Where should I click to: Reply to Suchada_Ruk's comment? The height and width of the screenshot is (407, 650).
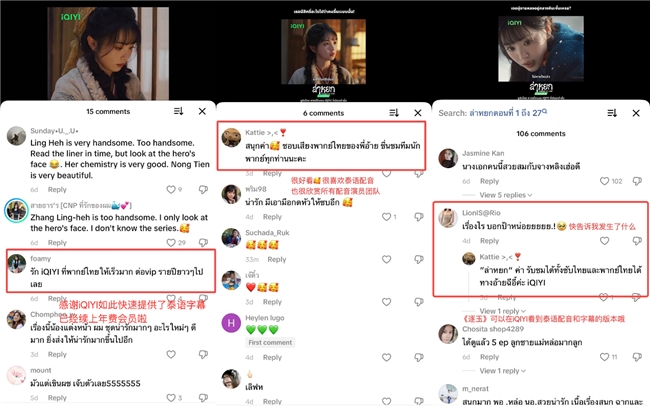276,259
